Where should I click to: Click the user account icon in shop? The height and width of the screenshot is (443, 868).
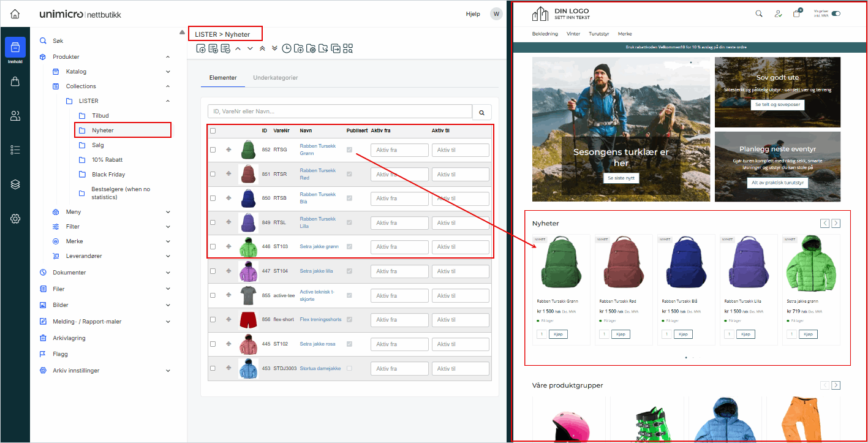pyautogui.click(x=778, y=13)
